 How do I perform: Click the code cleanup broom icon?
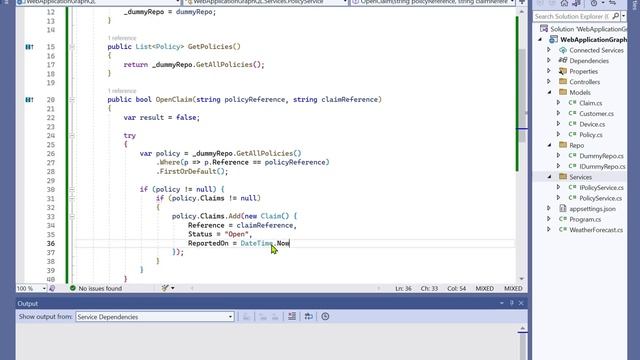pyautogui.click(x=164, y=288)
